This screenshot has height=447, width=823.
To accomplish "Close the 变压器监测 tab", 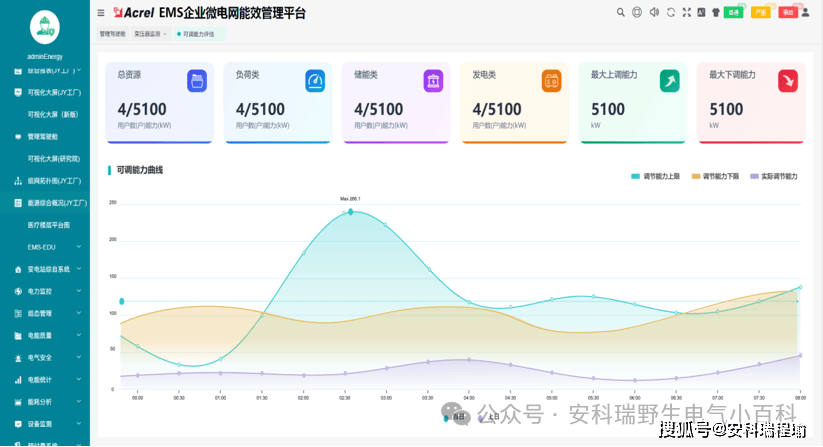I will click(x=165, y=34).
